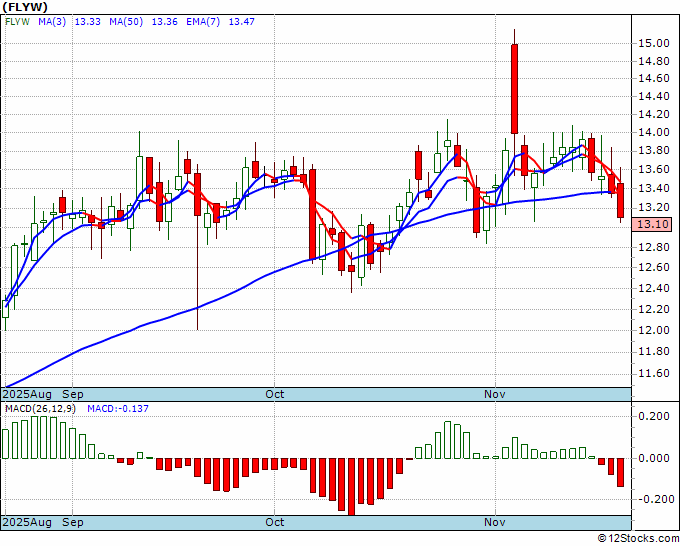This screenshot has width=680, height=546.
Task: Click the Sep label on price chart axis
Action: (72, 394)
